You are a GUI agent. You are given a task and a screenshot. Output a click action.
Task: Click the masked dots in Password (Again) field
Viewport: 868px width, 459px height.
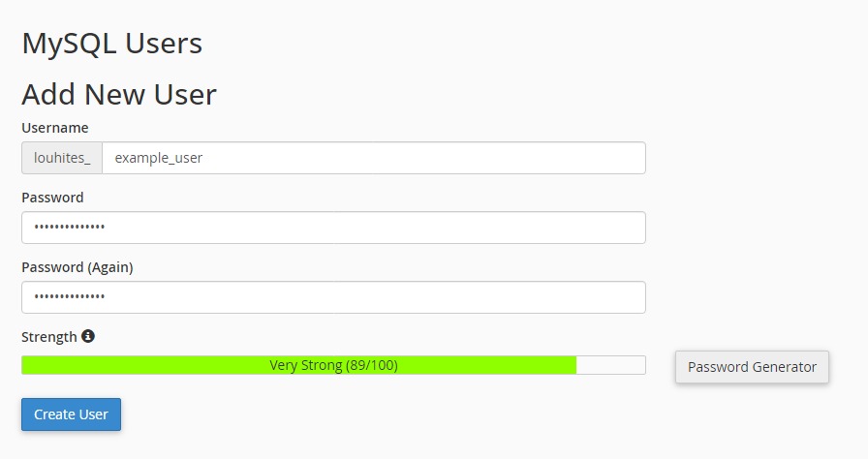[x=70, y=297]
